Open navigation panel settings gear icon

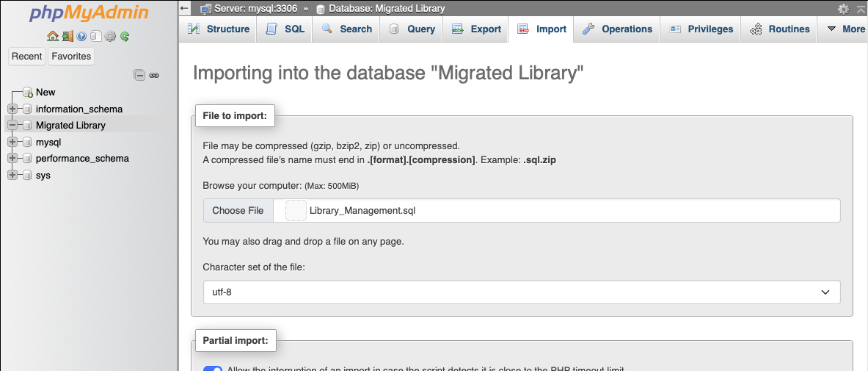111,36
